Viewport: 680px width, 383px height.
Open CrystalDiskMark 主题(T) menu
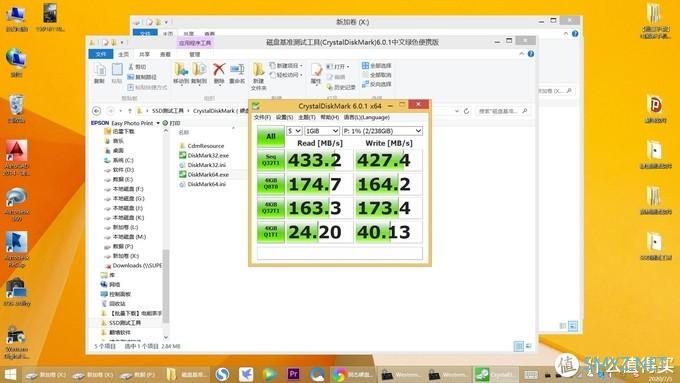coord(307,118)
